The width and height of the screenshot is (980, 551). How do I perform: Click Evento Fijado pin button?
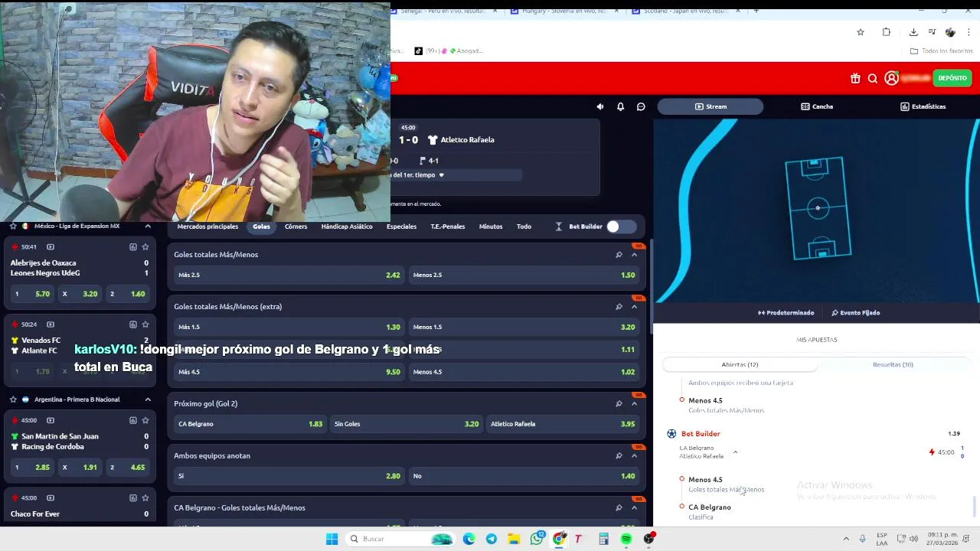(855, 313)
